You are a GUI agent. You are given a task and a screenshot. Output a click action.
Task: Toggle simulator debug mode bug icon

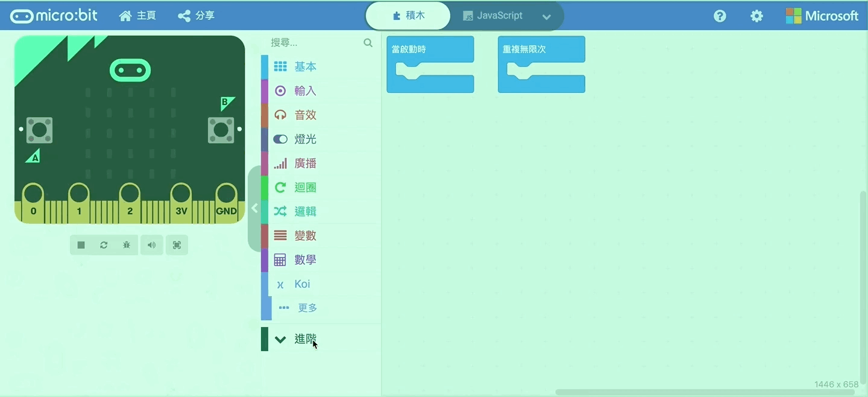tap(127, 245)
